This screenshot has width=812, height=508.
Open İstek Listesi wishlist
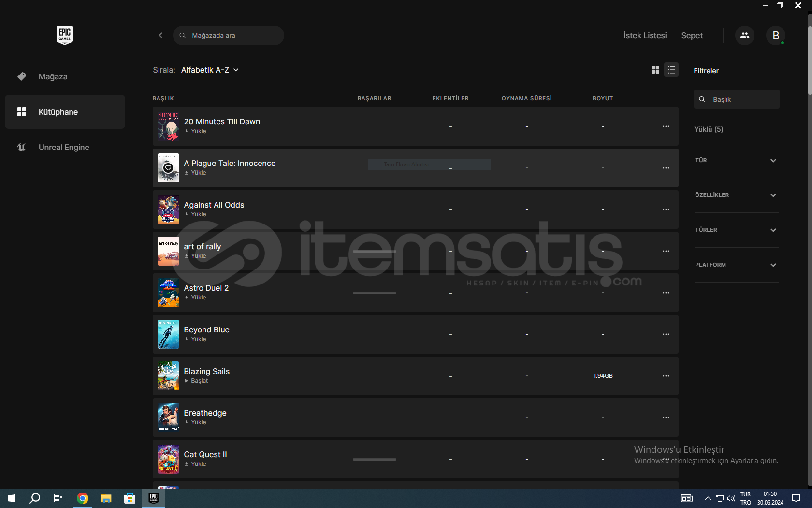point(645,35)
